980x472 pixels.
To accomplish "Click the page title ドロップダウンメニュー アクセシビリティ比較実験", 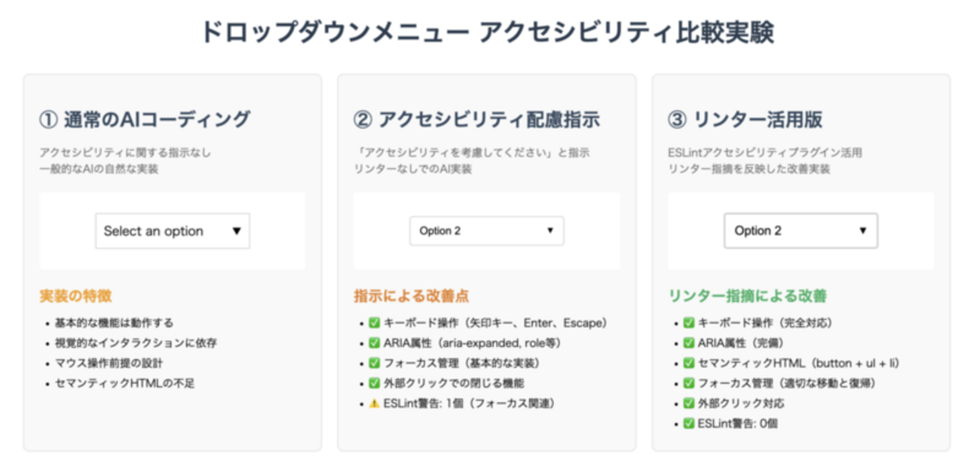I will click(x=487, y=33).
